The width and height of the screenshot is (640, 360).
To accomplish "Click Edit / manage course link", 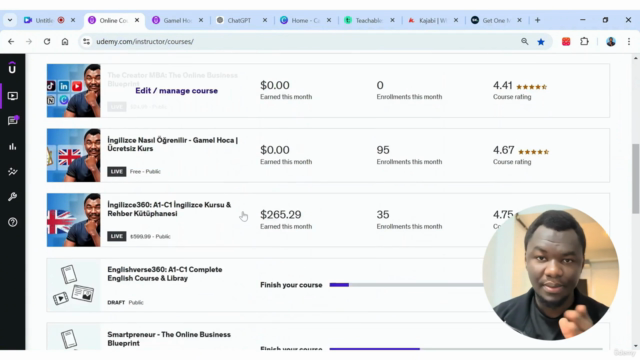I will 176,91.
